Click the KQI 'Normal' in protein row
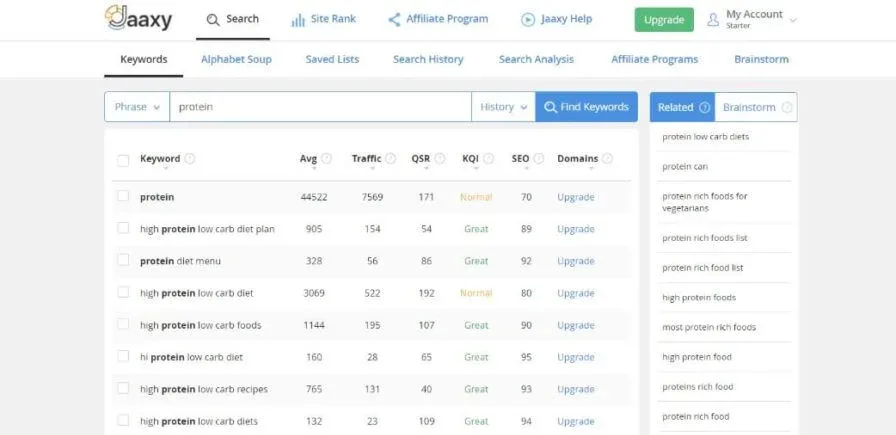Image resolution: width=896 pixels, height=435 pixels. (x=476, y=197)
